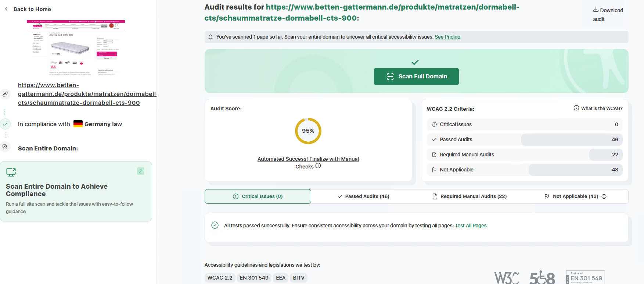Click the green compliance checkmark icon
This screenshot has height=284, width=644.
tap(5, 124)
